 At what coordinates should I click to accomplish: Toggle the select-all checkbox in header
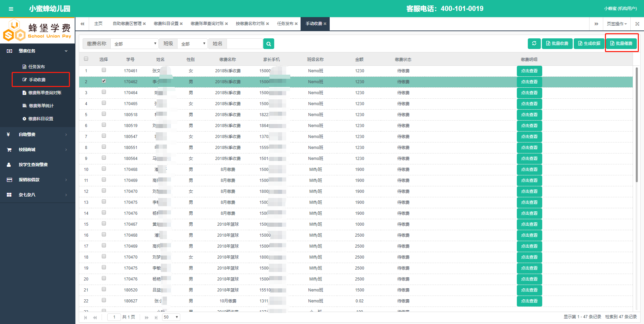coord(86,59)
